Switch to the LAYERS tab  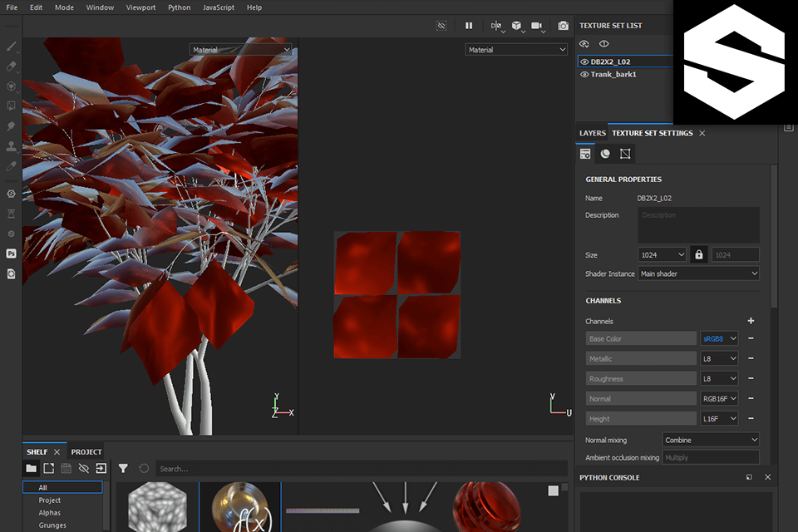tap(593, 133)
